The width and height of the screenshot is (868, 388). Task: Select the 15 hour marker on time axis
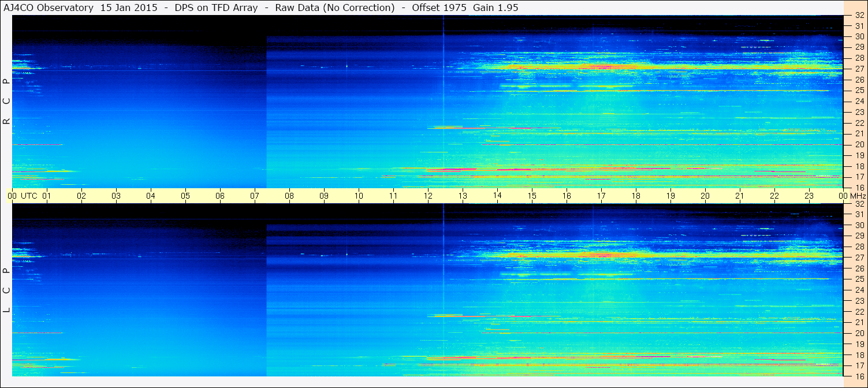pyautogui.click(x=532, y=196)
